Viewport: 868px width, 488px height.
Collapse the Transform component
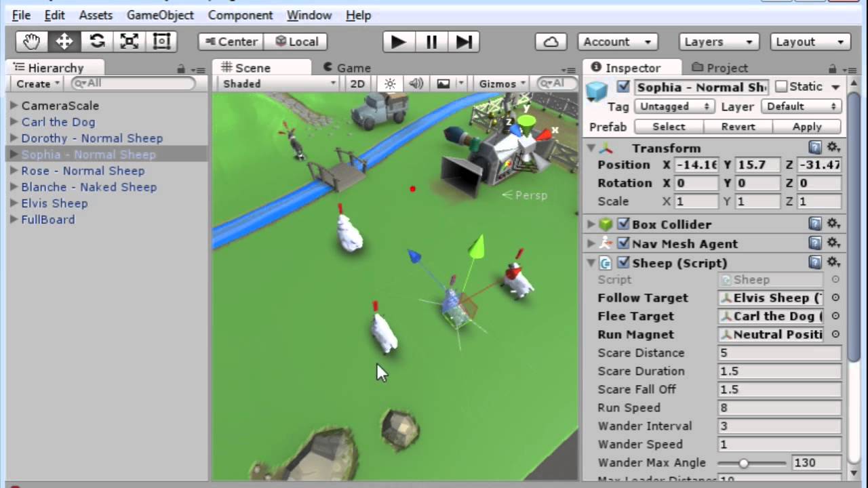(591, 148)
